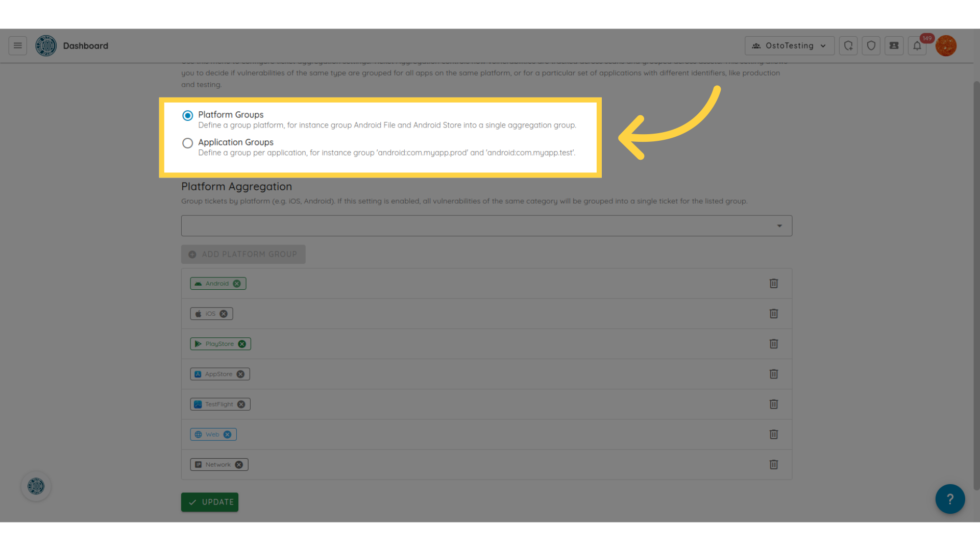Viewport: 980px width, 551px height.
Task: Click the Update button
Action: (x=210, y=502)
